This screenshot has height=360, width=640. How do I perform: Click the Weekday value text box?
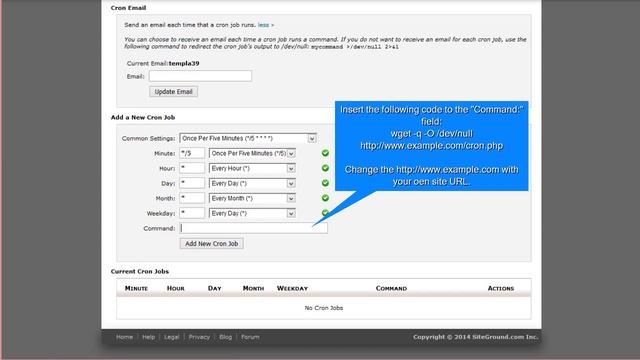(x=192, y=213)
